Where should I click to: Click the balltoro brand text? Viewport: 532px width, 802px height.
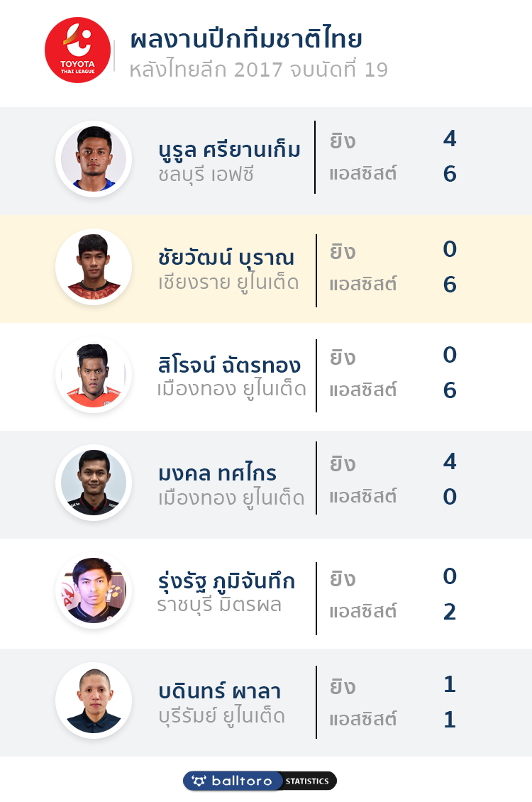(x=242, y=781)
